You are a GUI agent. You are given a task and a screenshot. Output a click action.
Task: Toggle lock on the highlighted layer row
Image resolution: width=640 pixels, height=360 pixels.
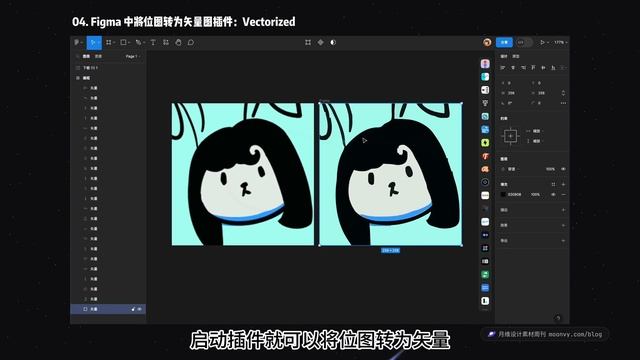click(133, 309)
